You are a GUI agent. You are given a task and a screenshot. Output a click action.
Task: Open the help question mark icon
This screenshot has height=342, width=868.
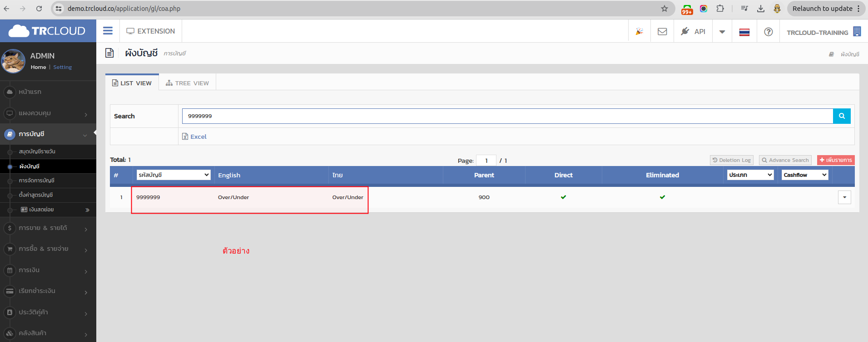click(769, 32)
